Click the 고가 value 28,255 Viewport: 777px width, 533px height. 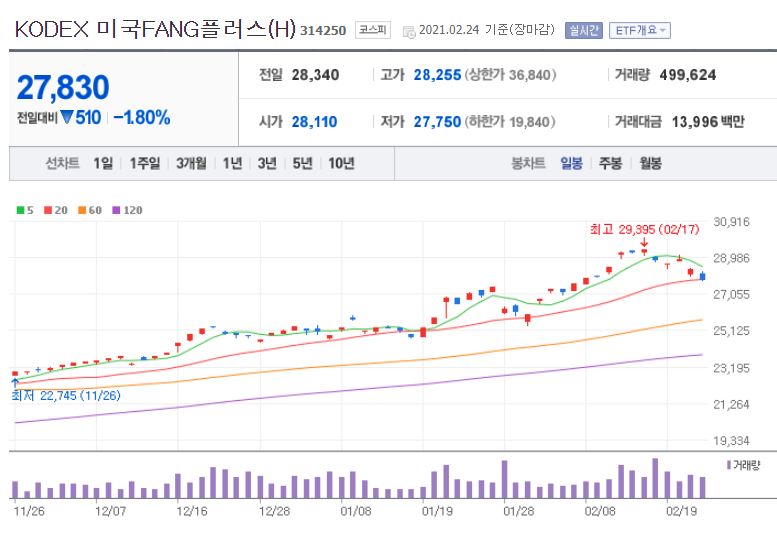point(438,75)
